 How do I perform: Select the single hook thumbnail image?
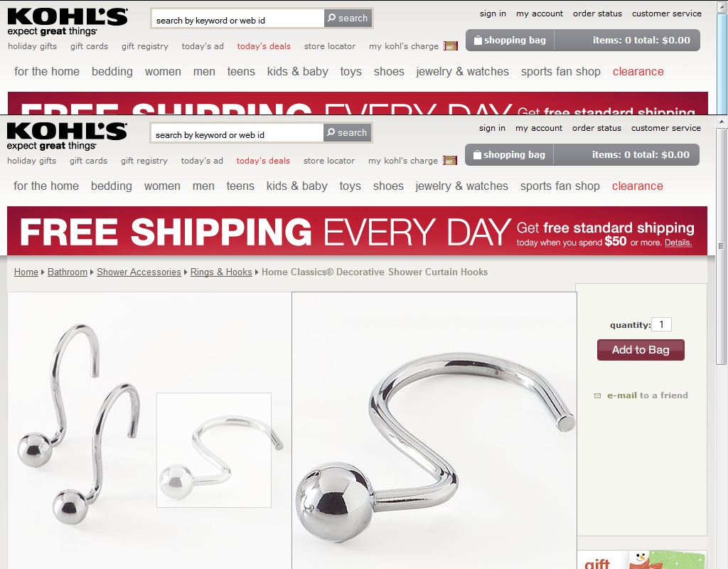click(214, 450)
